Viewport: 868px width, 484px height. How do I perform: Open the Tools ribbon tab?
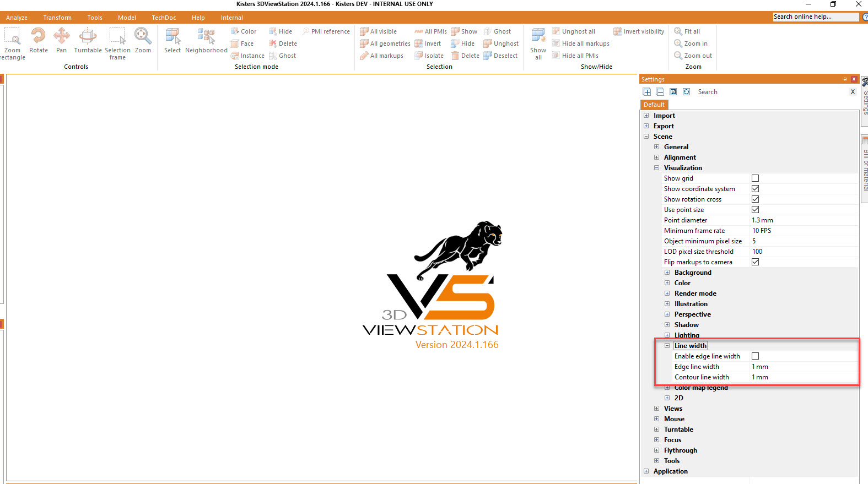[x=95, y=18]
